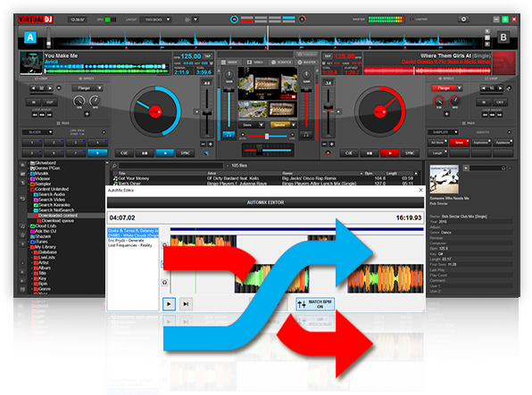This screenshot has width=532, height=395.
Task: Click the pause button on deck B
Action: pos(370,152)
